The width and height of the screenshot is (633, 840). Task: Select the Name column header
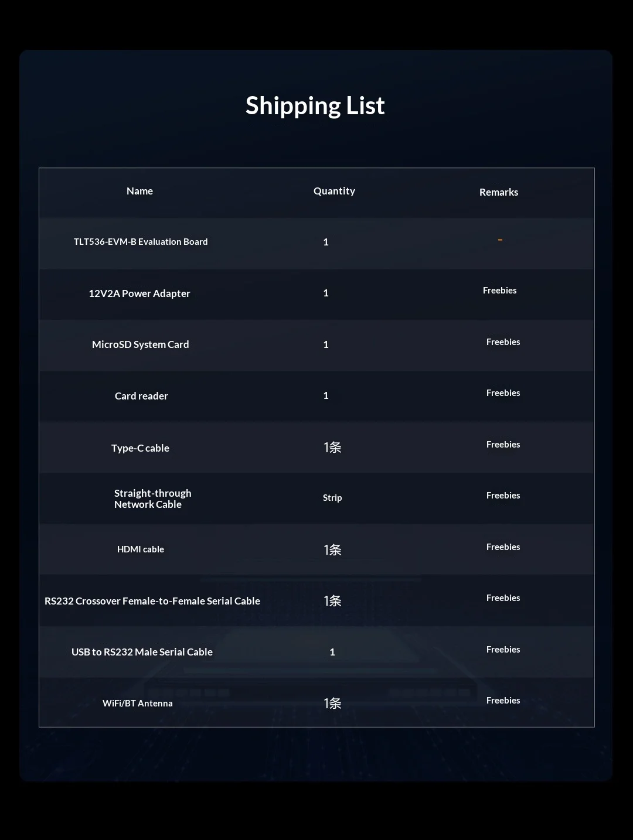(x=139, y=191)
